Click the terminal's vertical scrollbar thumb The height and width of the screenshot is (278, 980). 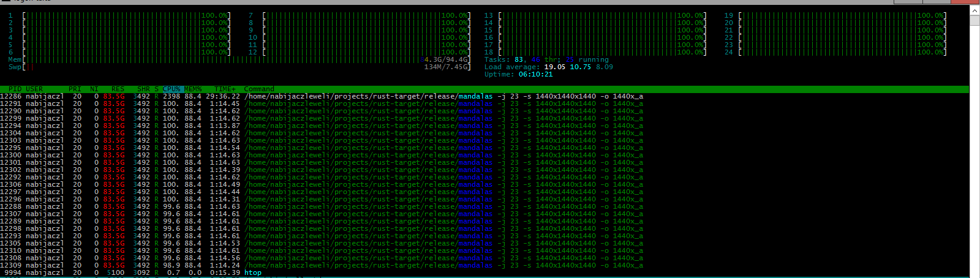point(974,20)
